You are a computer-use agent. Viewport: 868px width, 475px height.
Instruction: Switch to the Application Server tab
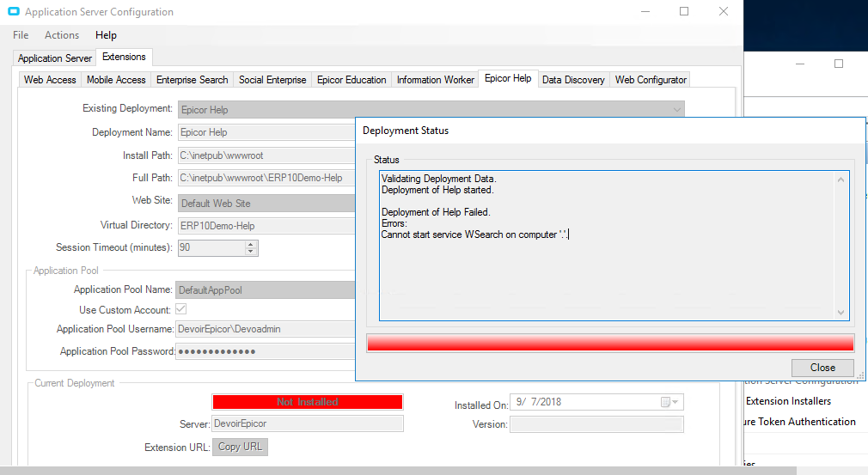coord(54,58)
